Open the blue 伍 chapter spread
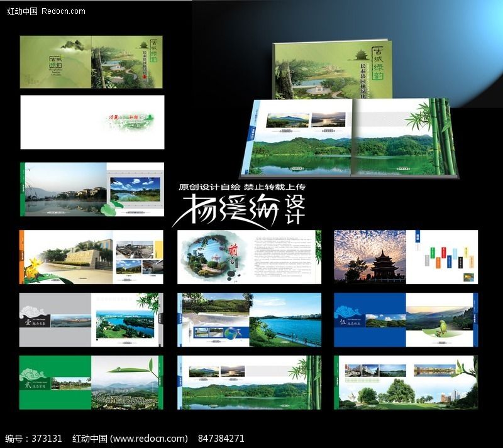Viewport: 503px width, 448px height. pyautogui.click(x=406, y=320)
